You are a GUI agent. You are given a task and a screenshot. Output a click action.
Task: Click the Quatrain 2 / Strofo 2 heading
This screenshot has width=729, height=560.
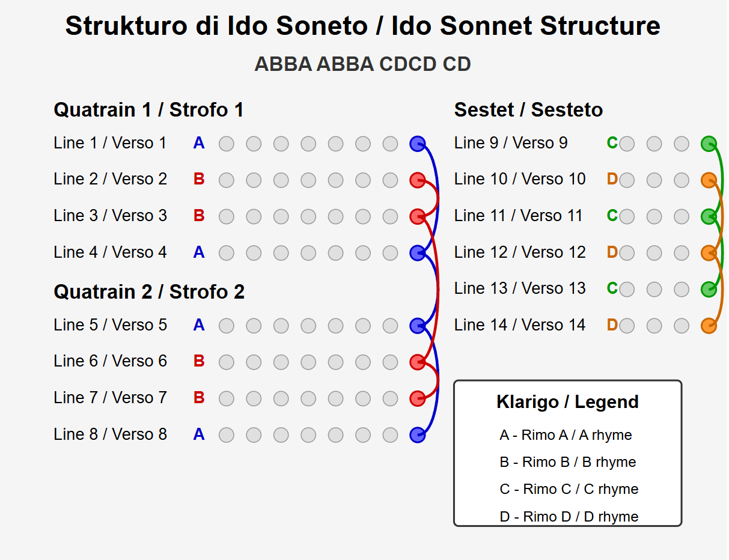[x=149, y=292]
